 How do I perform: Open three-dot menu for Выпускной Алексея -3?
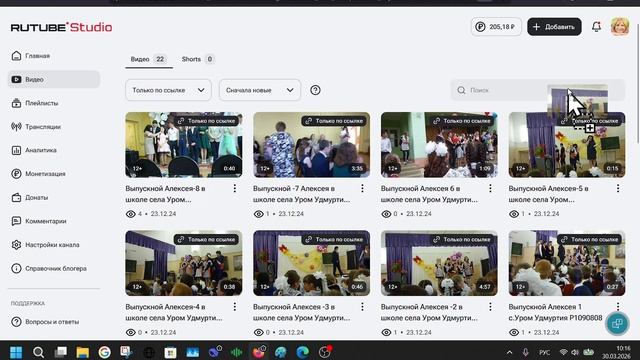[362, 307]
